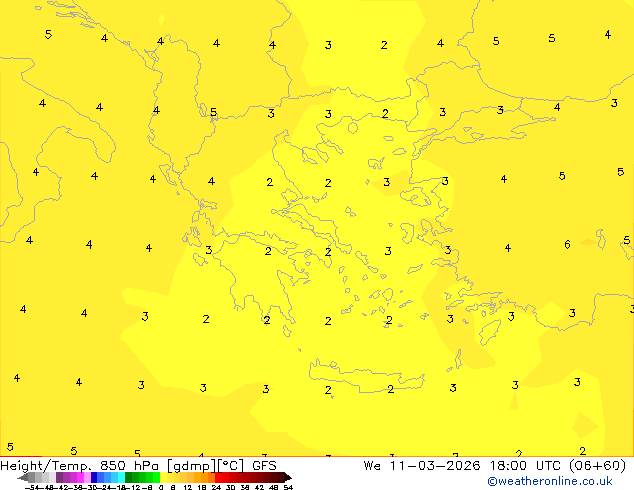Select the purple swatch at -42
Image resolution: width=634 pixels, height=490 pixels.
(59, 477)
